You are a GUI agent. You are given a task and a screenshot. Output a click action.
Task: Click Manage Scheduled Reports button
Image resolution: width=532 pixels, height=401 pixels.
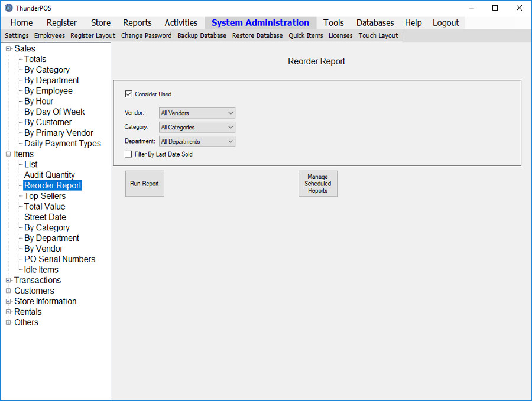coord(317,184)
